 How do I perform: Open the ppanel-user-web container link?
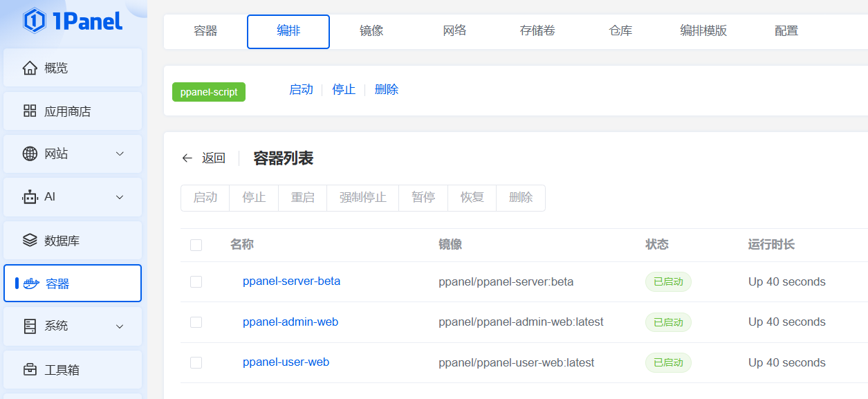pos(286,362)
